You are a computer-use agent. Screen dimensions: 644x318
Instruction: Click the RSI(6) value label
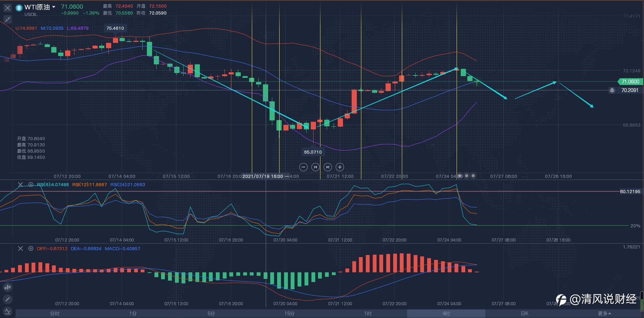(53, 184)
